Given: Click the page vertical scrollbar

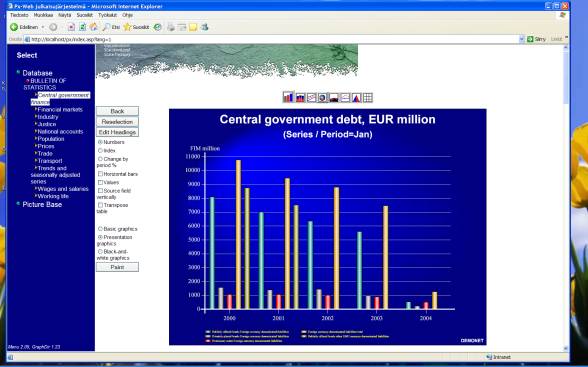Looking at the screenshot, I should (x=566, y=198).
